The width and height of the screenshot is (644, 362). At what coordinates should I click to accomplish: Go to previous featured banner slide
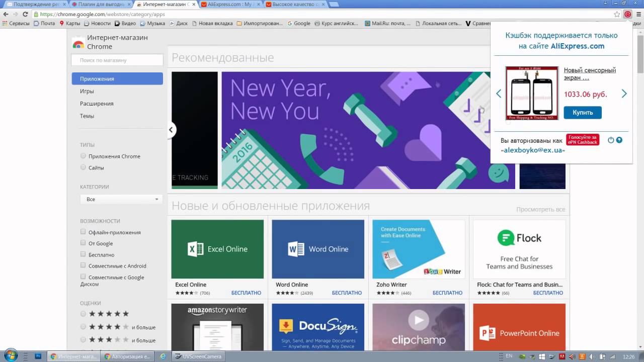tap(171, 130)
